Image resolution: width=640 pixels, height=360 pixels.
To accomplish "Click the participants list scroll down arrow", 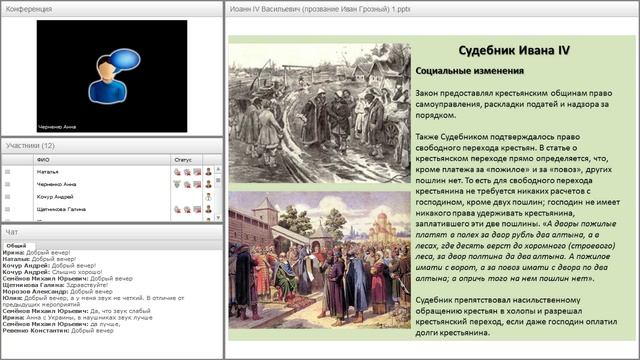I will point(218,218).
